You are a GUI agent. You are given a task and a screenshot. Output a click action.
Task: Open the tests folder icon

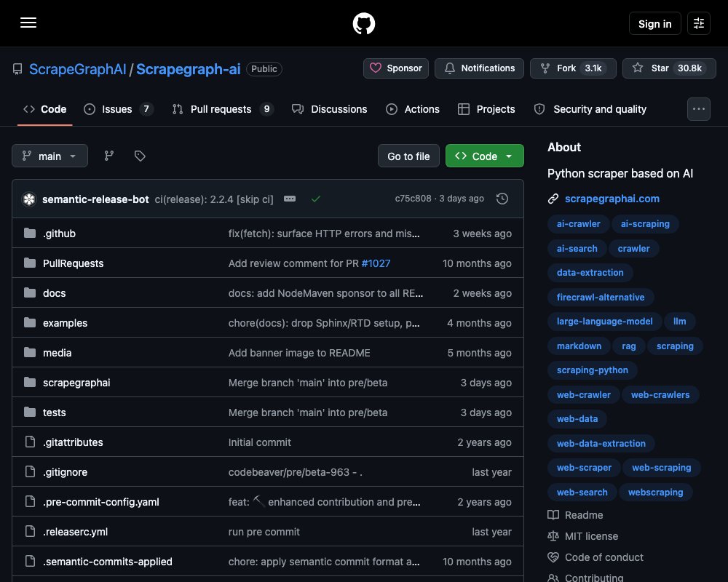(30, 412)
